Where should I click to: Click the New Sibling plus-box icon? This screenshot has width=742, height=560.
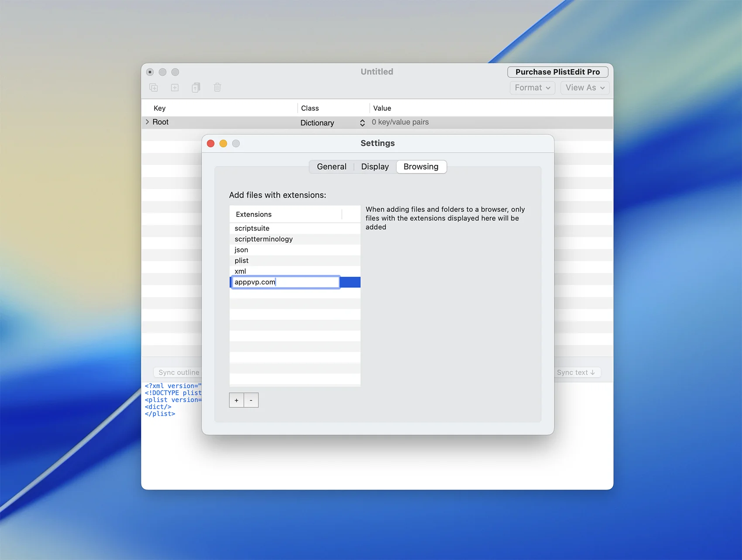(175, 88)
